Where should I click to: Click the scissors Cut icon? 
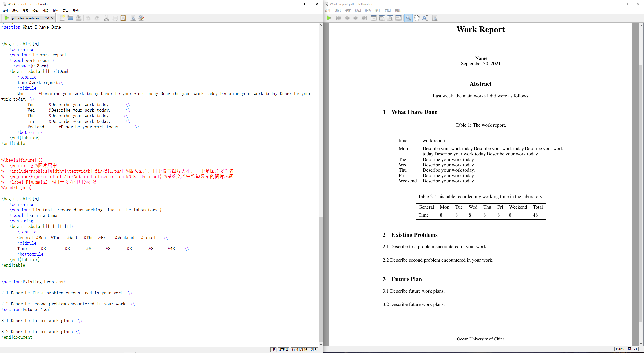107,18
